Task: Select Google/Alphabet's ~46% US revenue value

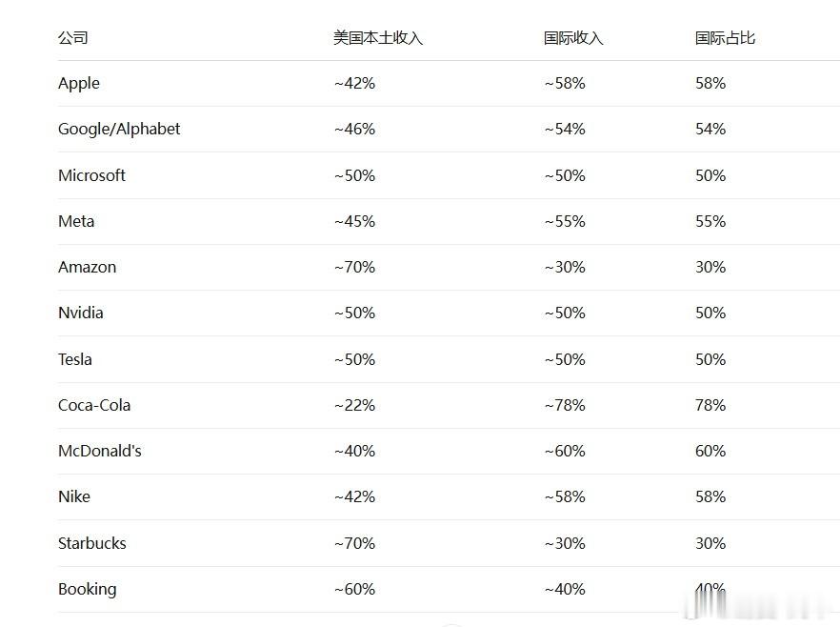Action: (x=354, y=130)
